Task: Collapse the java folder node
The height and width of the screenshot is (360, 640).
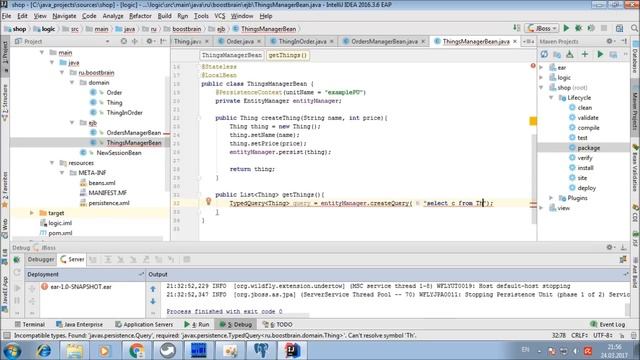Action: [x=52, y=62]
